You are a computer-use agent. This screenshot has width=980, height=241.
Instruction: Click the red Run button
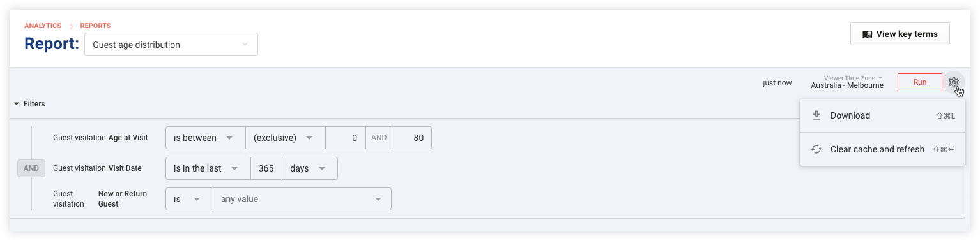[920, 82]
